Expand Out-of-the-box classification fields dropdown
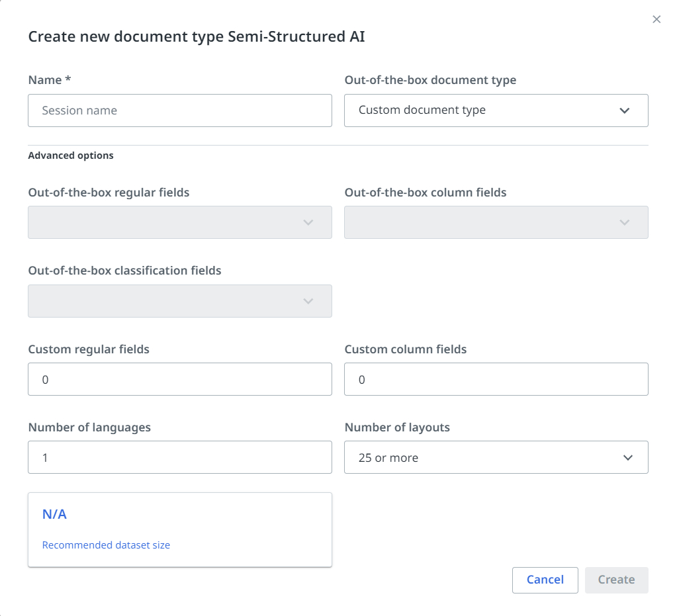 [x=179, y=301]
